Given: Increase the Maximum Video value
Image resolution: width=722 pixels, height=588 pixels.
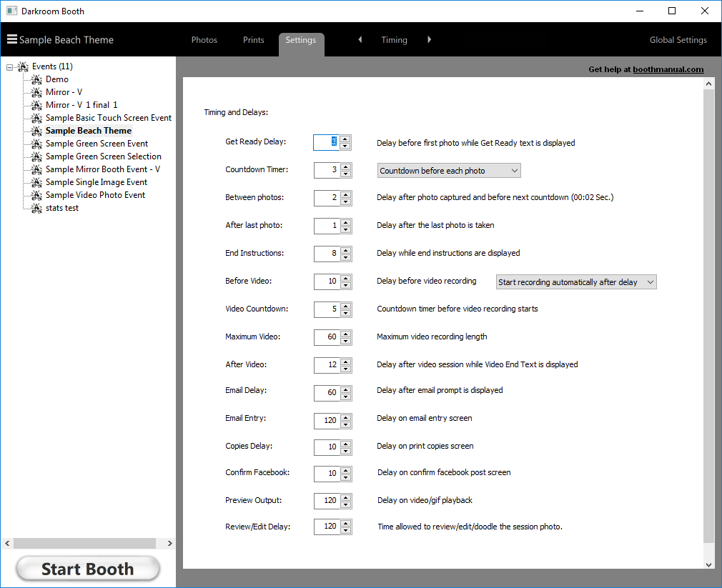Looking at the screenshot, I should (346, 334).
